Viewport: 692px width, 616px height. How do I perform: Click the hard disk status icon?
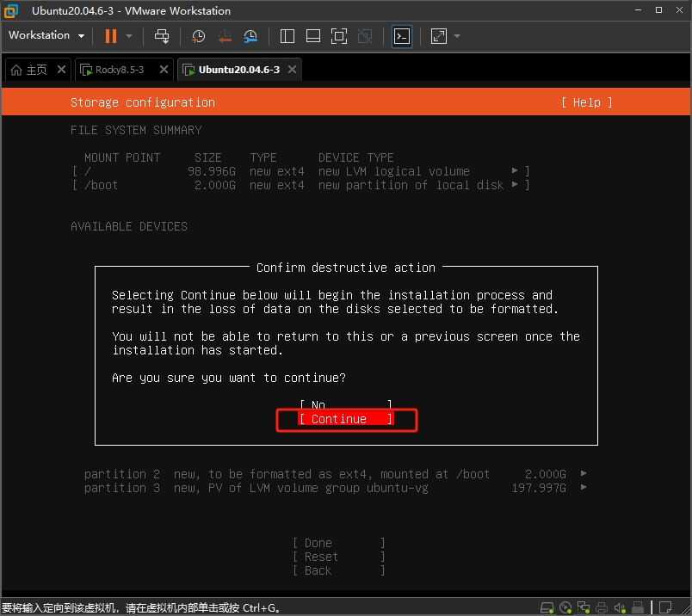pyautogui.click(x=547, y=607)
